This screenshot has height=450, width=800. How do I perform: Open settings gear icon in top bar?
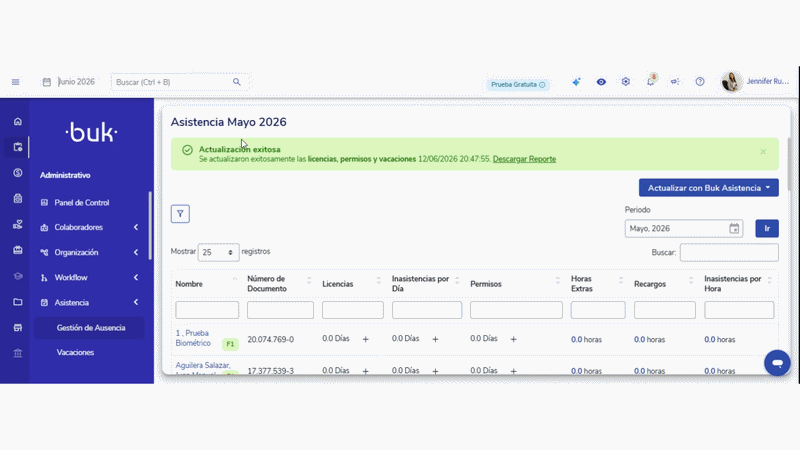626,82
